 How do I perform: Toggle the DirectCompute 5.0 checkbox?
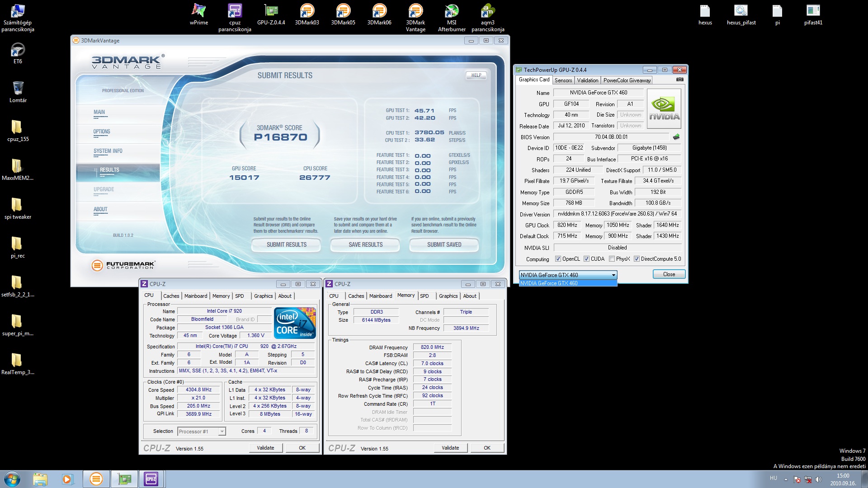tap(637, 259)
